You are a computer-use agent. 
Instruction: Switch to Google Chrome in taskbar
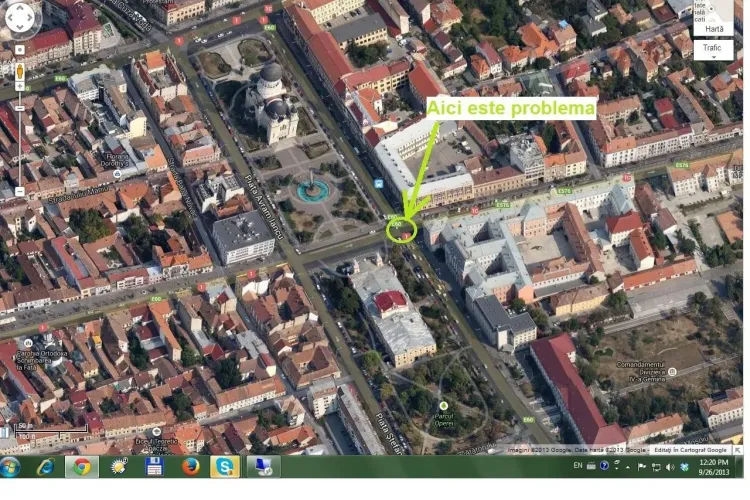81,467
